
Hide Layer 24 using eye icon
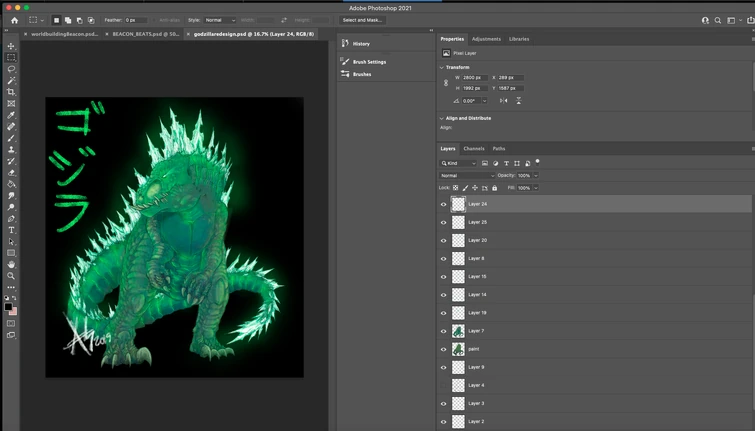coord(444,204)
